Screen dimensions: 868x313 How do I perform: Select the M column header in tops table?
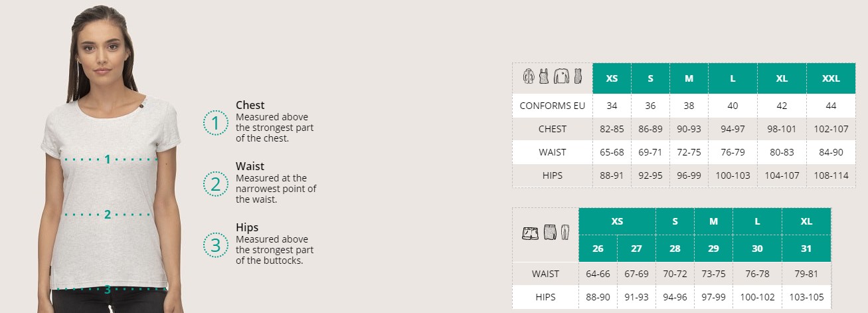point(689,78)
